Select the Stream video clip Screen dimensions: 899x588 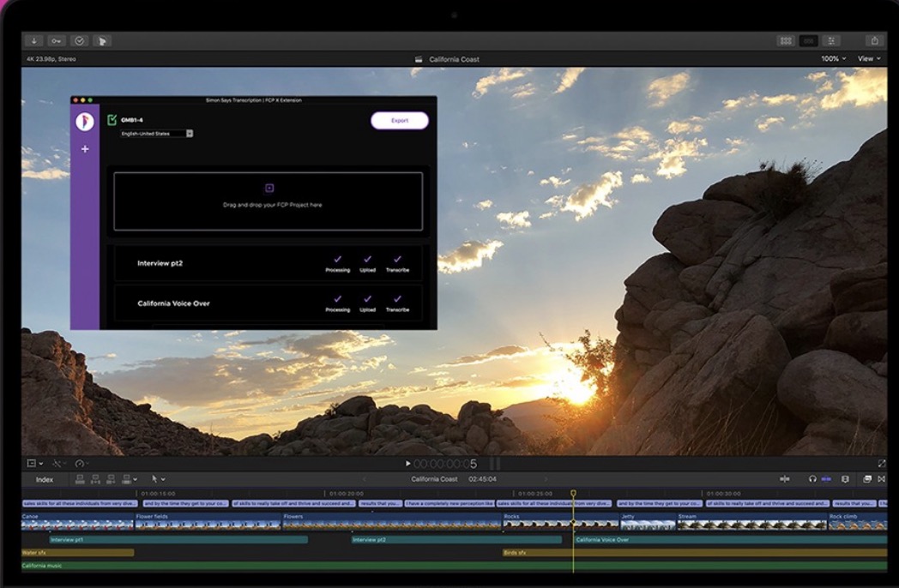(751, 521)
